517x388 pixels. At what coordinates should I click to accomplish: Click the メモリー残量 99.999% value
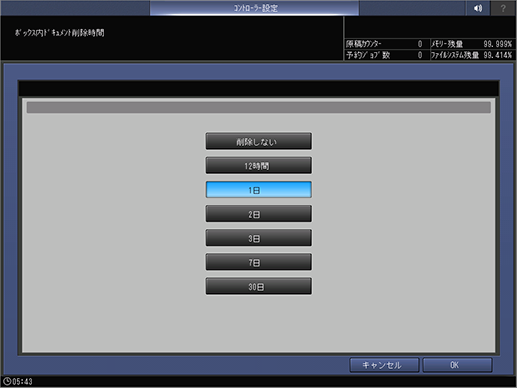click(497, 44)
